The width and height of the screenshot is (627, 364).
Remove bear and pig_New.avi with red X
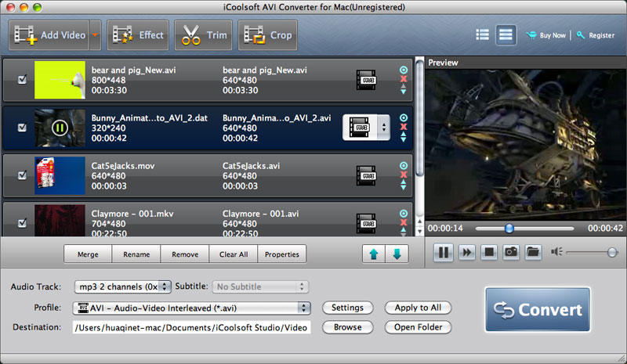pos(404,79)
